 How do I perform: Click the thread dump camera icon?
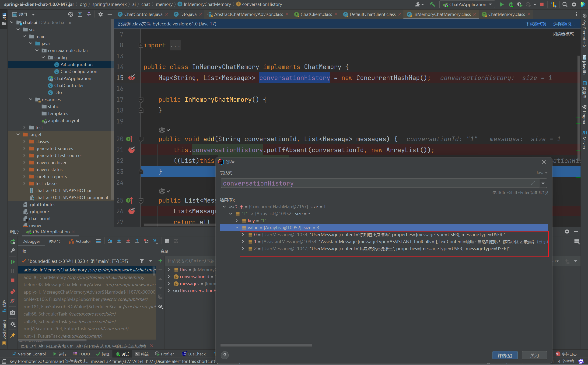tap(13, 313)
